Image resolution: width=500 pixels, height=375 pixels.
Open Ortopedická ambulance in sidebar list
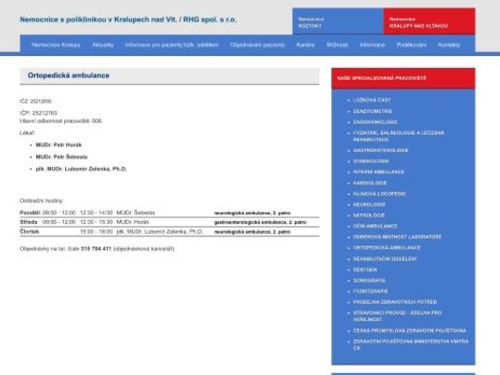(387, 248)
